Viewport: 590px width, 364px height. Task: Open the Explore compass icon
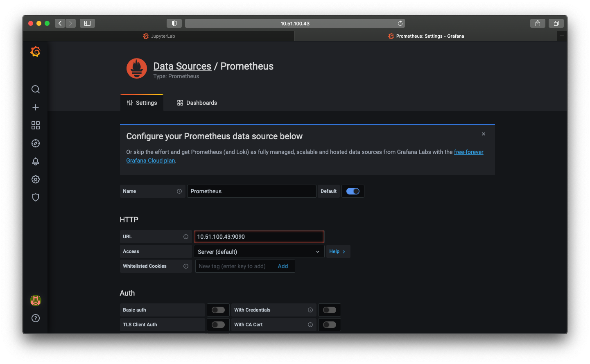coord(36,143)
